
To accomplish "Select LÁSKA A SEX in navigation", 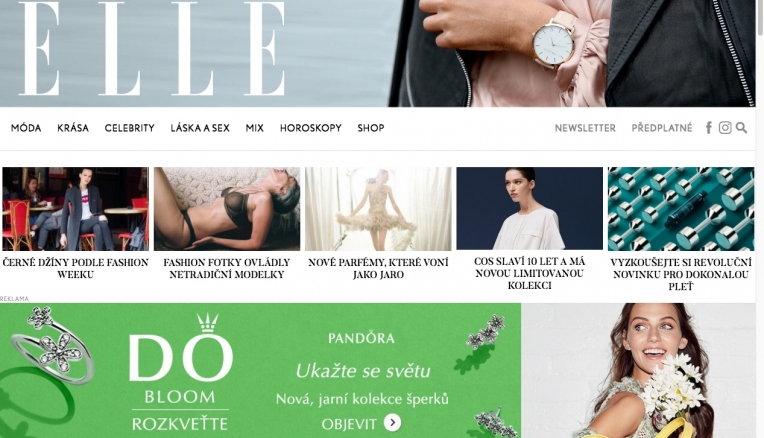I will click(200, 128).
